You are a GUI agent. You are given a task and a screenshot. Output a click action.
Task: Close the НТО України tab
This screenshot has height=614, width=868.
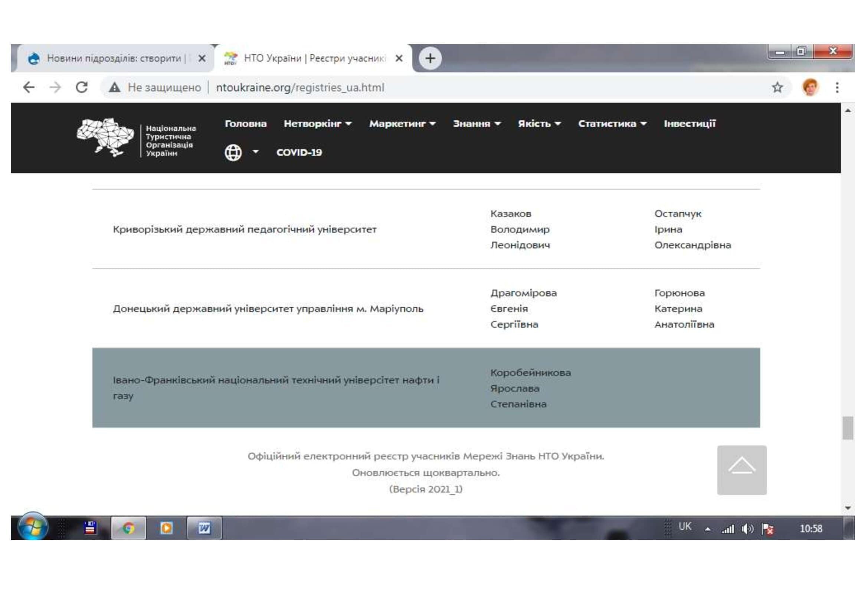399,58
